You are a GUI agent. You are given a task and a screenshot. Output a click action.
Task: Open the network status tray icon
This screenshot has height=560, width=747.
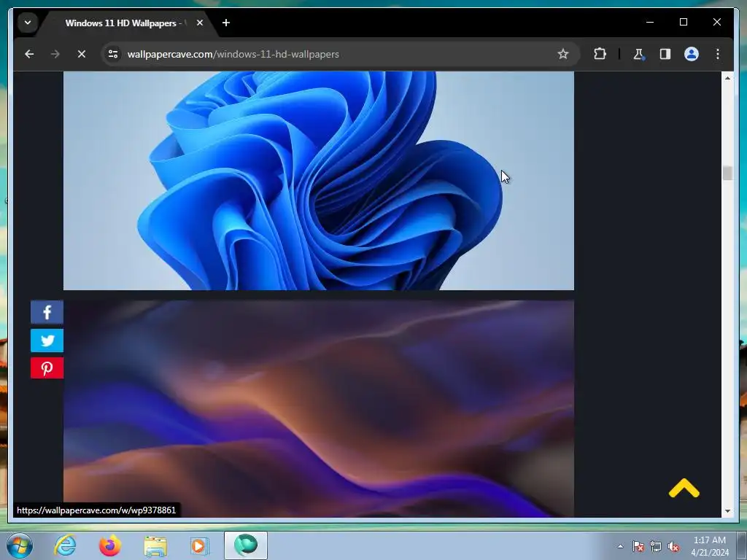(656, 546)
